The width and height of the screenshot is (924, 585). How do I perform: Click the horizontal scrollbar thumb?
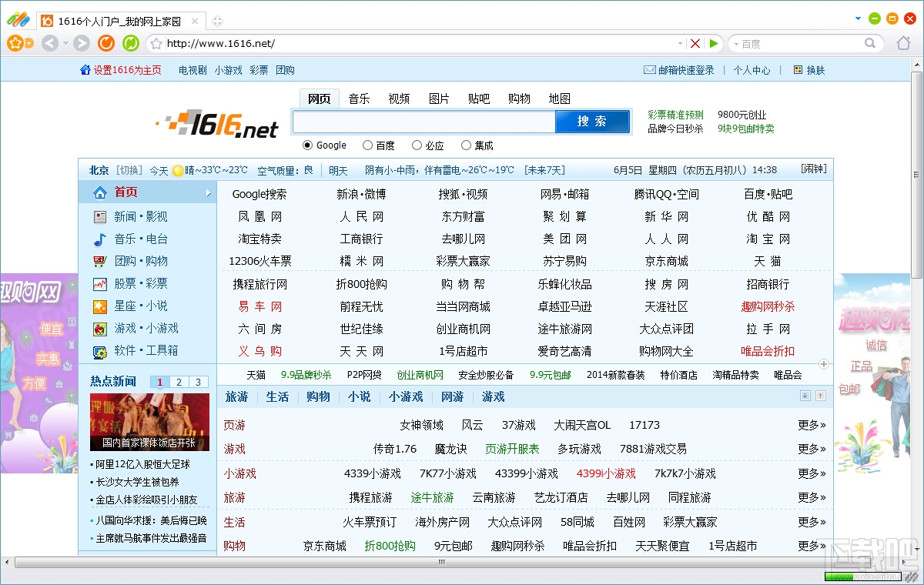pyautogui.click(x=441, y=562)
